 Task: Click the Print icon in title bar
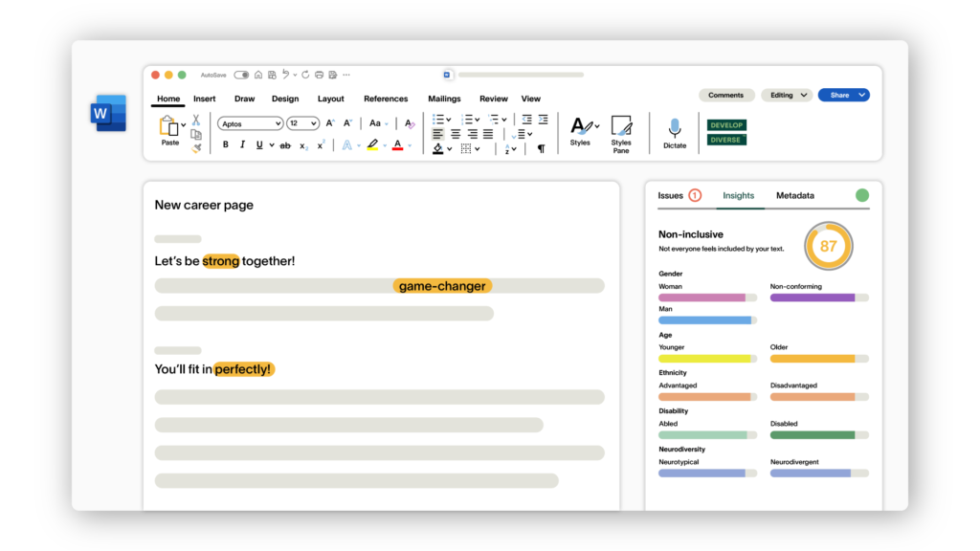[x=320, y=75]
